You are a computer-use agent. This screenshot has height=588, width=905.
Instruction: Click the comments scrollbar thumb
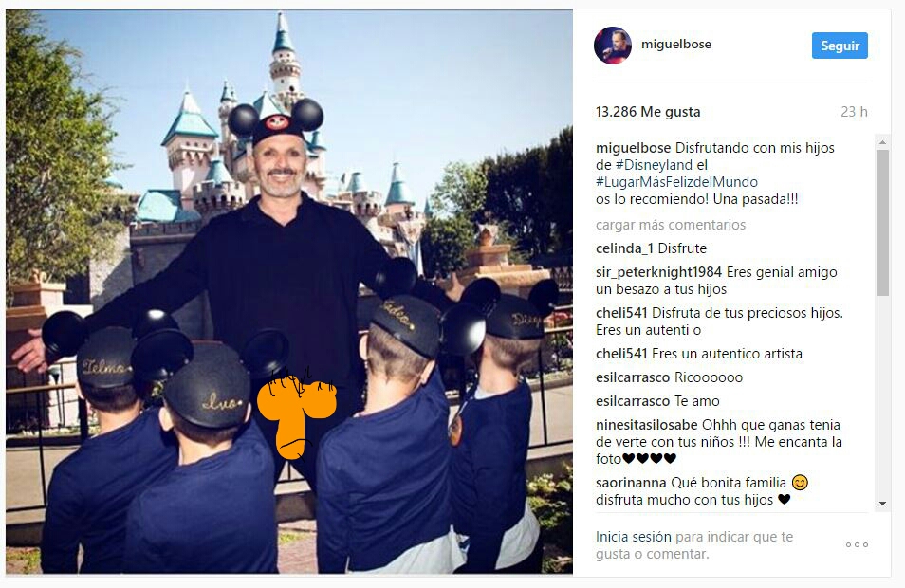[x=882, y=223]
